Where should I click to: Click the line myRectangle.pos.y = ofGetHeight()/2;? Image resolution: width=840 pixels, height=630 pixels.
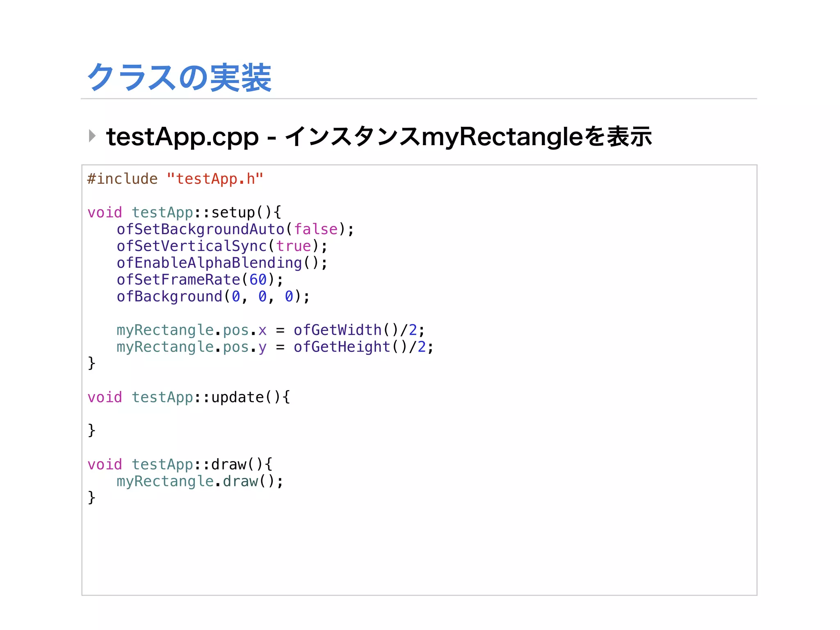275,347
